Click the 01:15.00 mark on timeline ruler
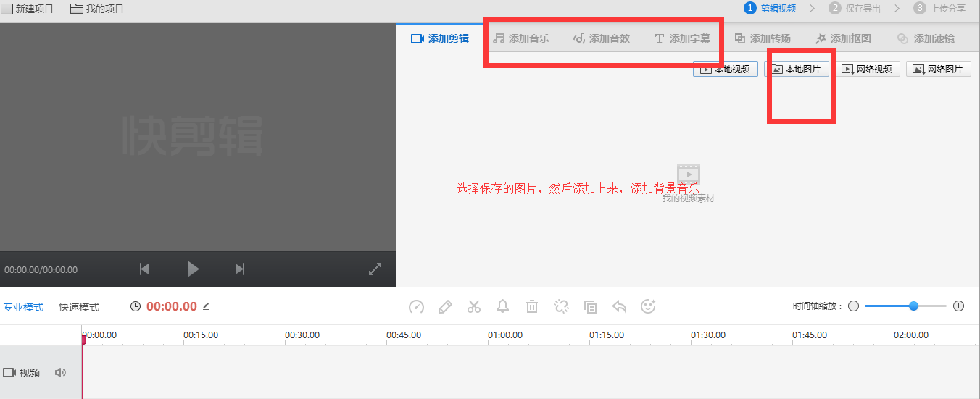This screenshot has width=980, height=399. pos(607,335)
